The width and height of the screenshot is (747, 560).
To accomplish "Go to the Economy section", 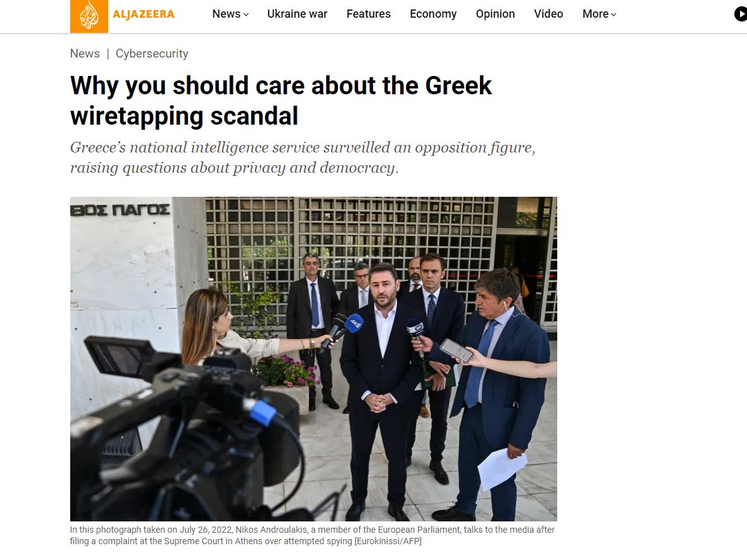I will (433, 15).
